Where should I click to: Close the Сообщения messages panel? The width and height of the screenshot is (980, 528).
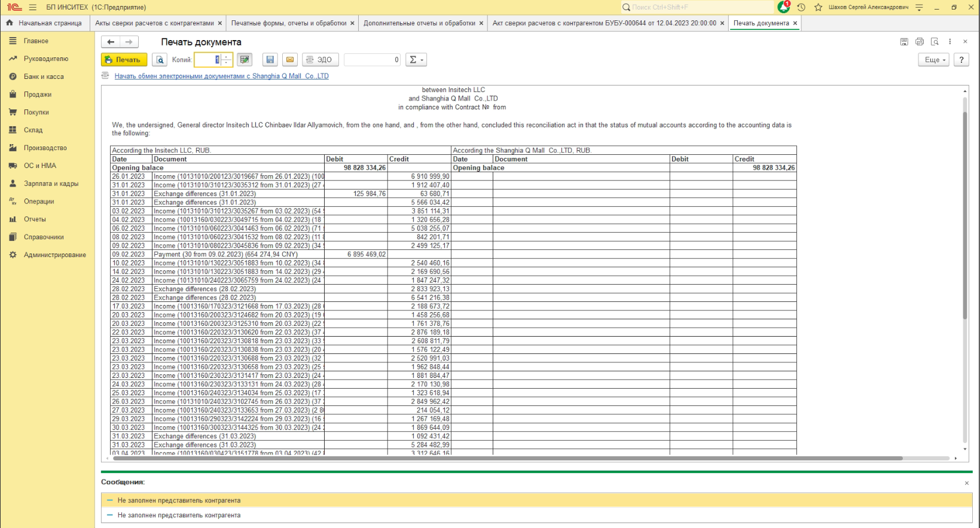point(967,483)
